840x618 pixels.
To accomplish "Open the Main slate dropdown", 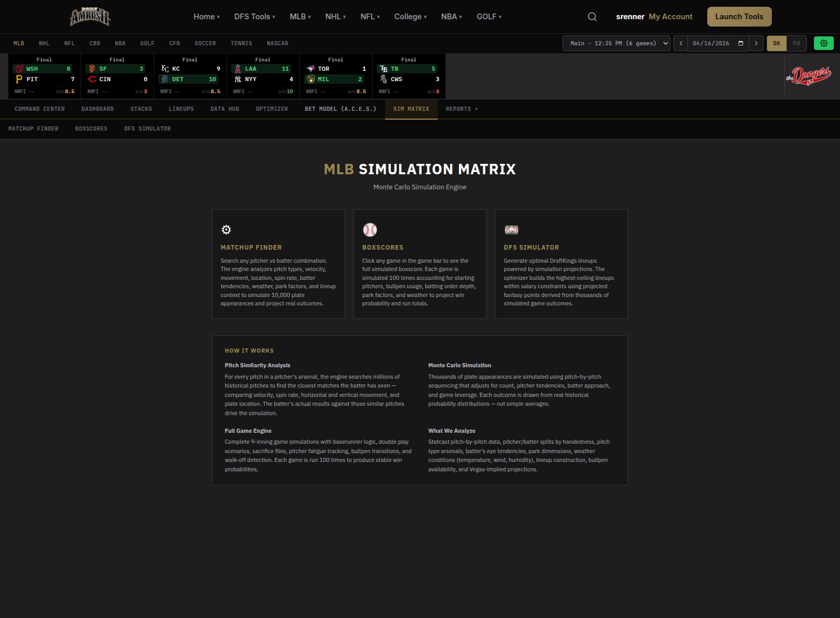I will [x=616, y=43].
